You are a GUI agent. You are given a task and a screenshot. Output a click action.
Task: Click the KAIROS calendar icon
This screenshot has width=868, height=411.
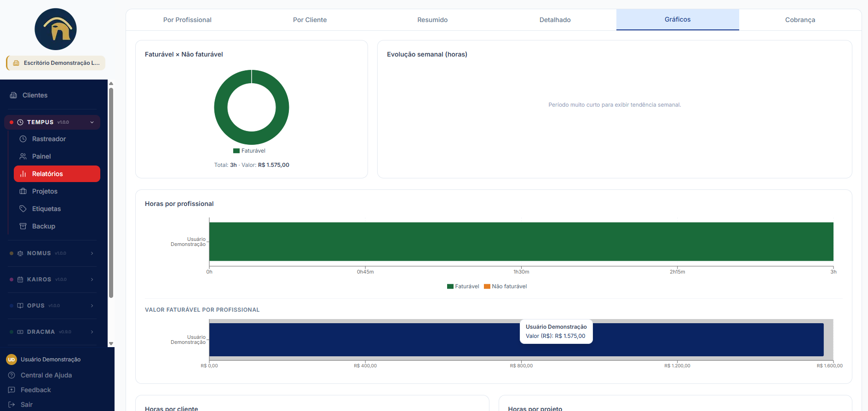[20, 280]
